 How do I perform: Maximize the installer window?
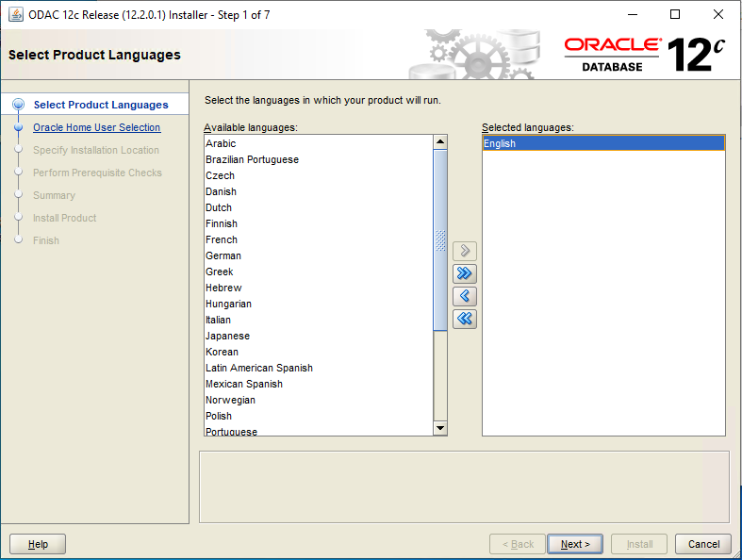pyautogui.click(x=675, y=15)
